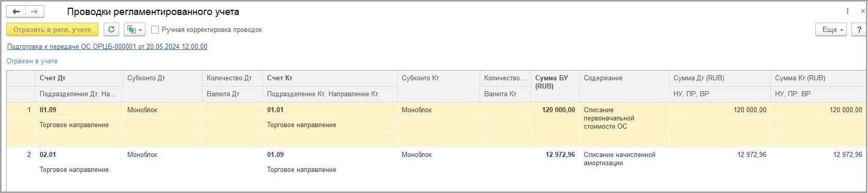Click Отразить в регл. учете button
Screen dimensions: 868x193
(52, 30)
